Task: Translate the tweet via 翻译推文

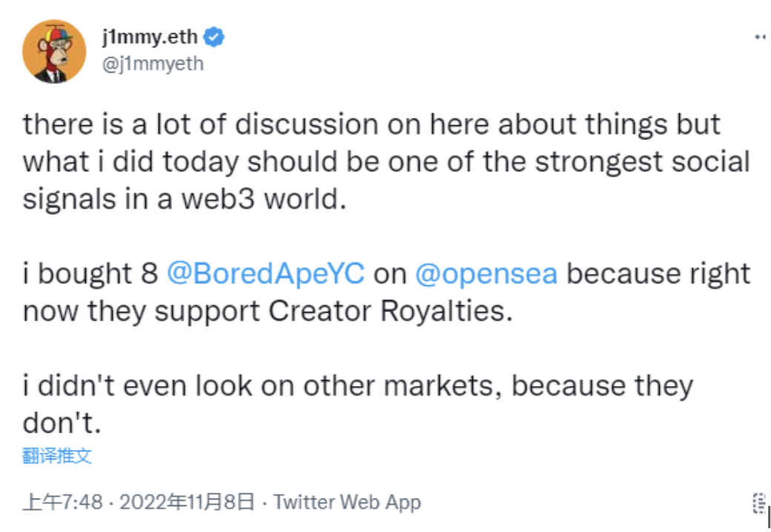Action: point(57,456)
